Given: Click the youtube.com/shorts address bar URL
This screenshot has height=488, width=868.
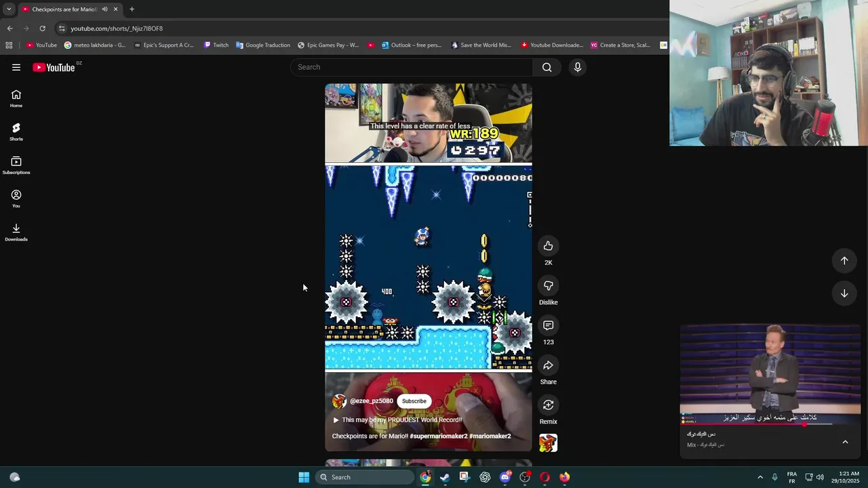Looking at the screenshot, I should click(117, 28).
